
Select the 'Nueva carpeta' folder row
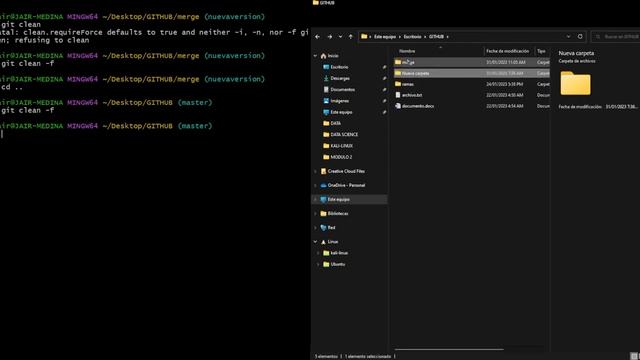(x=471, y=73)
